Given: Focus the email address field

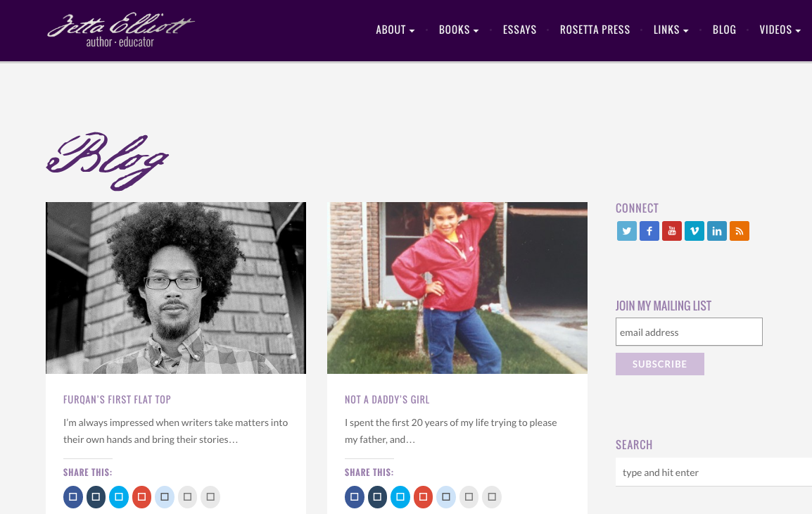Looking at the screenshot, I should click(689, 332).
